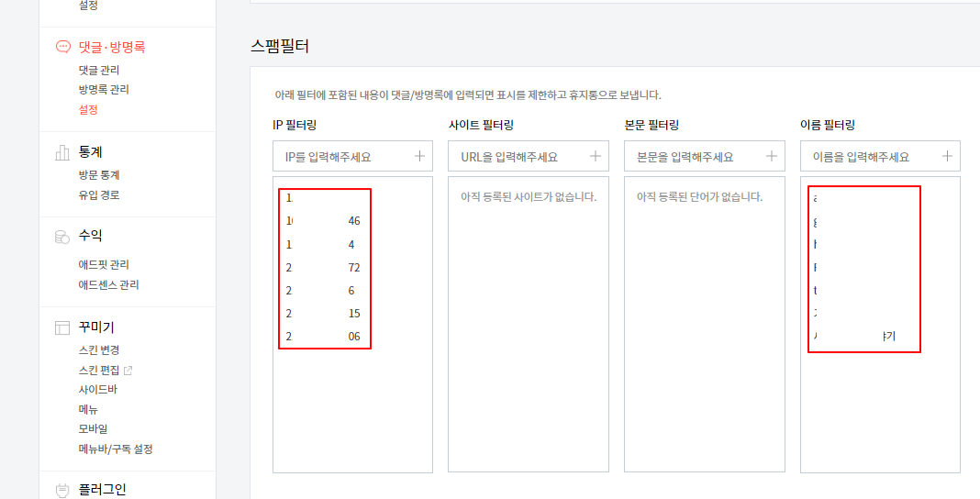Select the red 설정 item under 댓글·방명록
This screenshot has height=499, width=980.
tap(88, 109)
